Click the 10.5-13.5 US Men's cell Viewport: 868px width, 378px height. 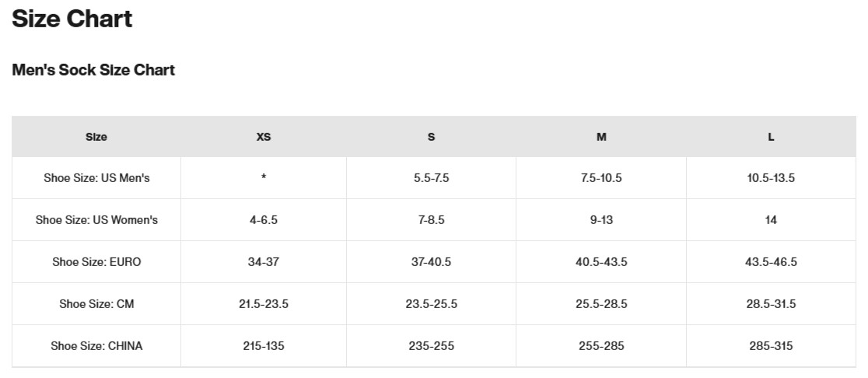(x=771, y=178)
